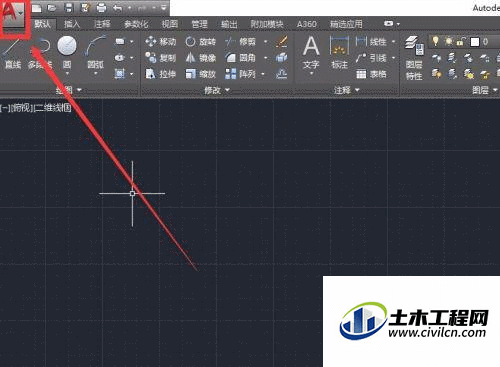Click Save icon in quick access toolbar
The width and height of the screenshot is (500, 367).
[69, 8]
